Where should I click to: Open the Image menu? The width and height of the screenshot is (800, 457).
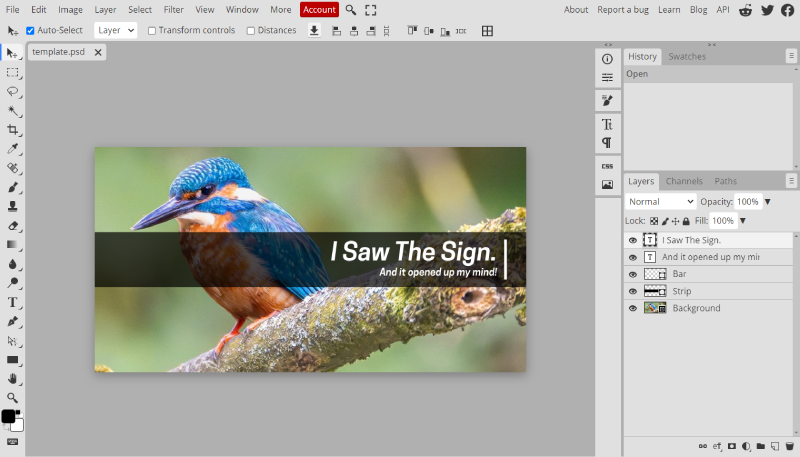(70, 10)
